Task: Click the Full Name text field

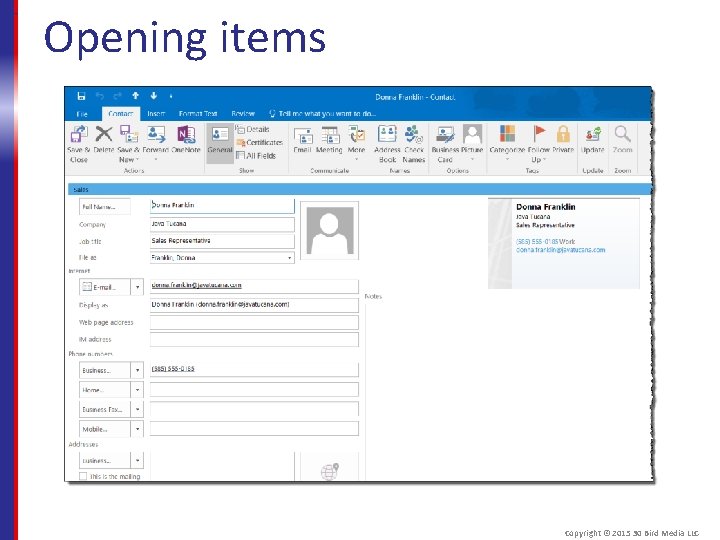Action: pyautogui.click(x=222, y=206)
